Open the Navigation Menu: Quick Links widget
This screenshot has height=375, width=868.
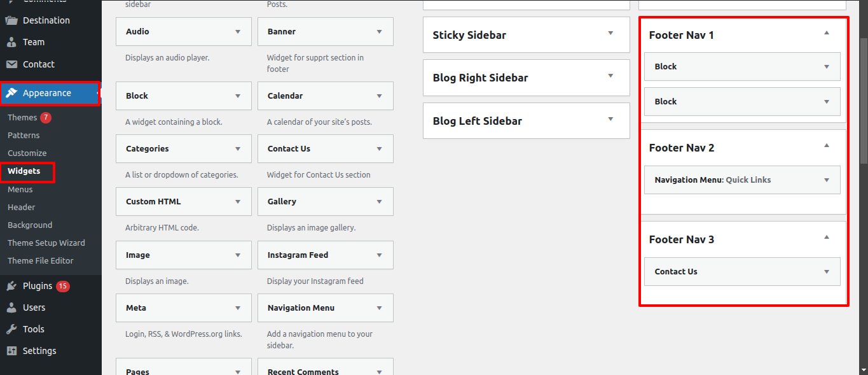pos(742,180)
